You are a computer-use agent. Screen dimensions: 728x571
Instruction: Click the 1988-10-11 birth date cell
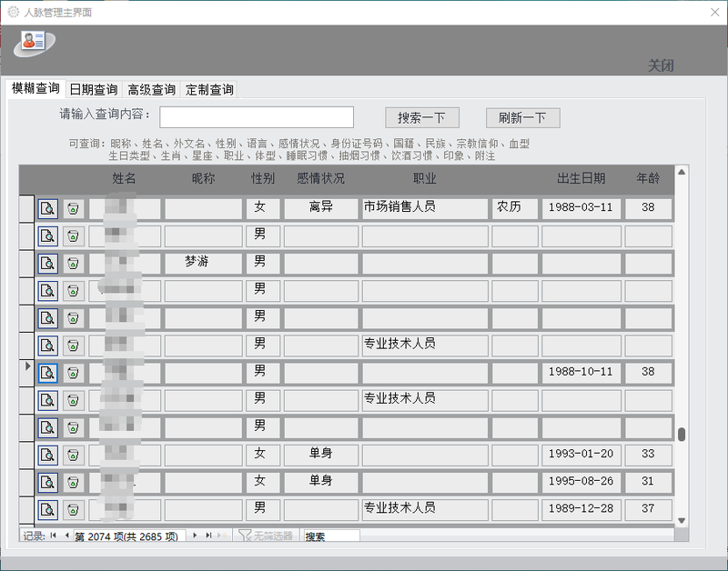pyautogui.click(x=581, y=373)
